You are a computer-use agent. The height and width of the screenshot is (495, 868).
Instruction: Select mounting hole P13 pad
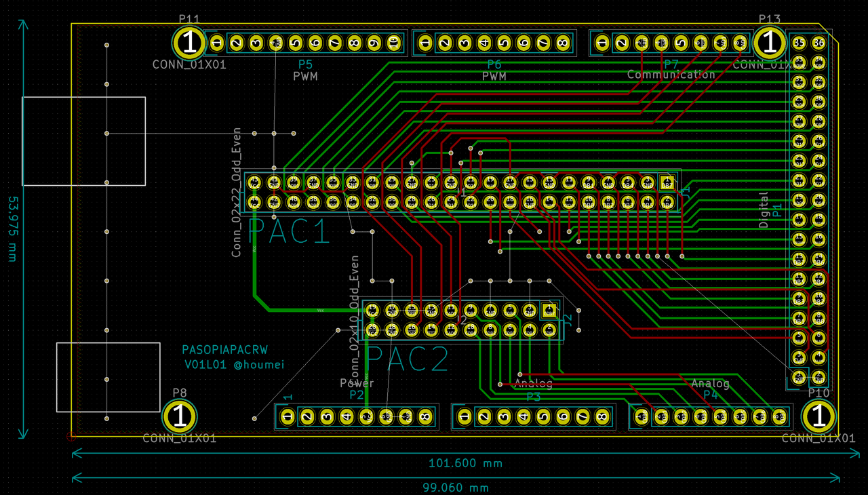point(769,42)
